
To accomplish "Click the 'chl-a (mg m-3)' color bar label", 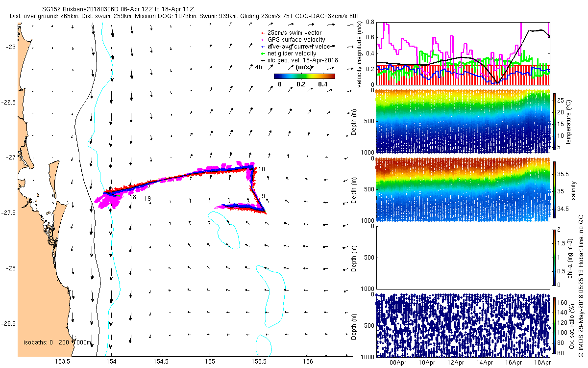I will [570, 257].
